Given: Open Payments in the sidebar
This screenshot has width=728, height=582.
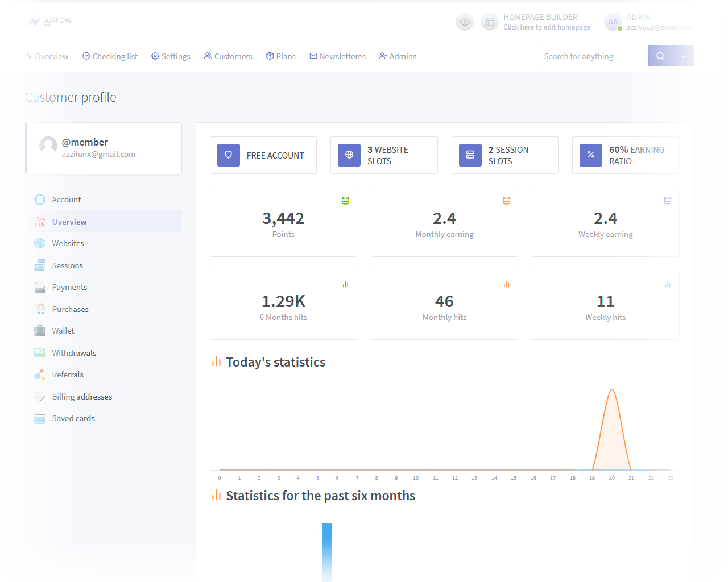Looking at the screenshot, I should click(x=104, y=287).
